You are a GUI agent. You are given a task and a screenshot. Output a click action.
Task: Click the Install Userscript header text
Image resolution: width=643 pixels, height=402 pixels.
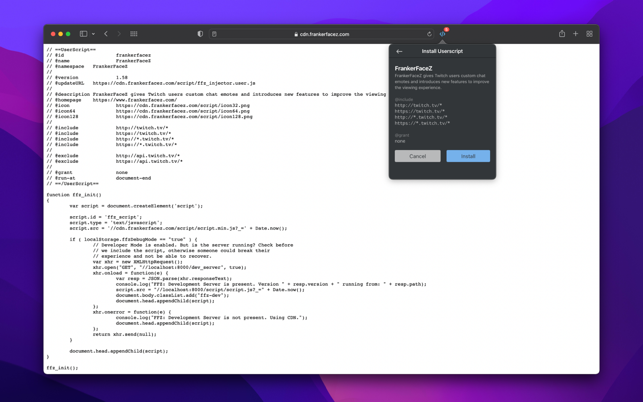point(442,51)
